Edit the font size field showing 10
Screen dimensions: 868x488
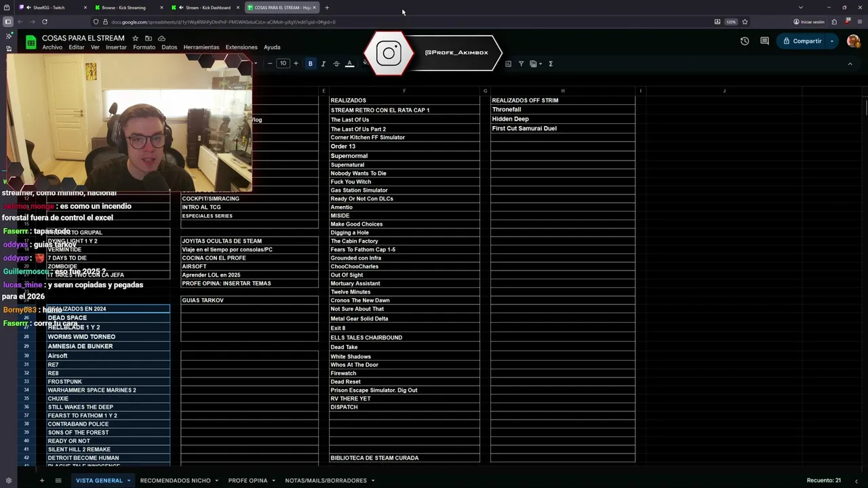(x=283, y=64)
